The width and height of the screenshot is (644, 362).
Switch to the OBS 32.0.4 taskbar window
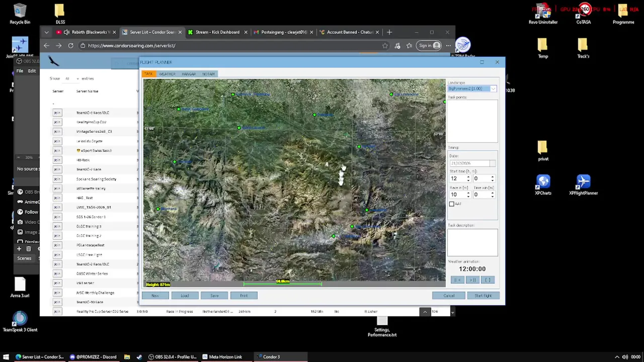tap(173, 357)
